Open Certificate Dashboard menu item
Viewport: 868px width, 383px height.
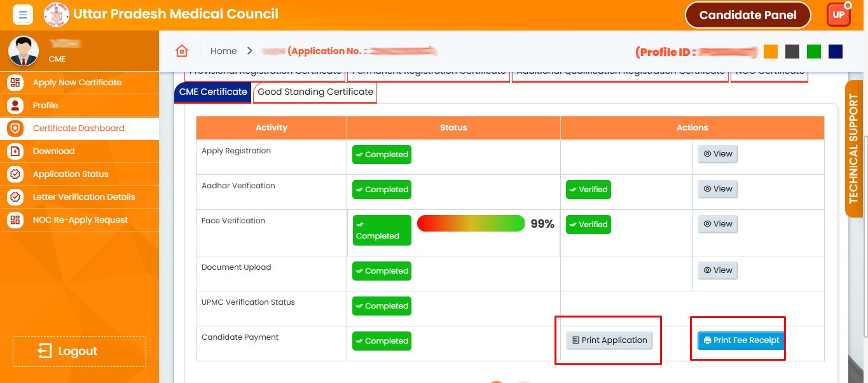(x=78, y=129)
